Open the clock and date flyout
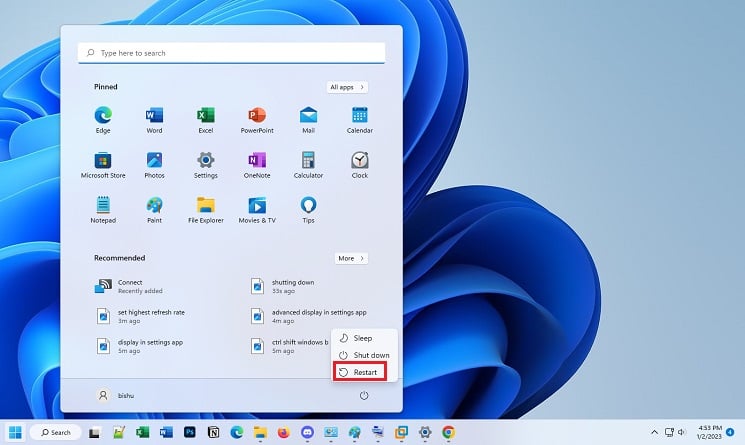Viewport: 745px width, 445px height. [709, 432]
